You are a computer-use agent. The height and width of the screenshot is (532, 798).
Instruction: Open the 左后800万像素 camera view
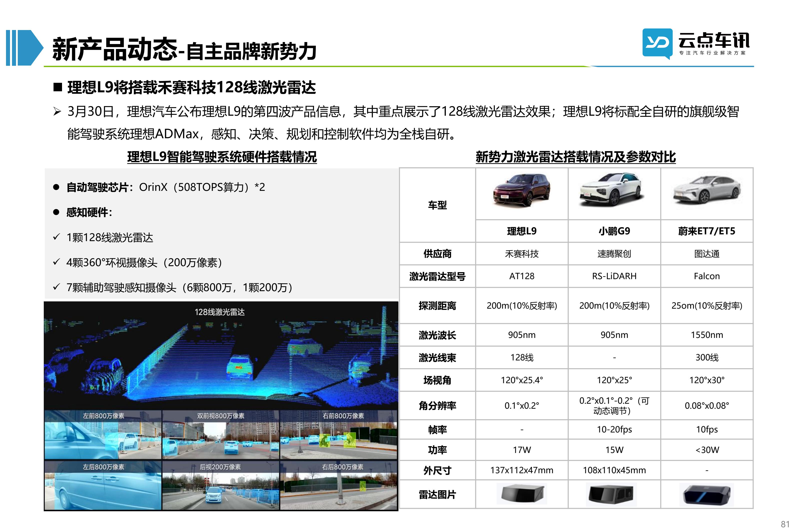point(103,485)
